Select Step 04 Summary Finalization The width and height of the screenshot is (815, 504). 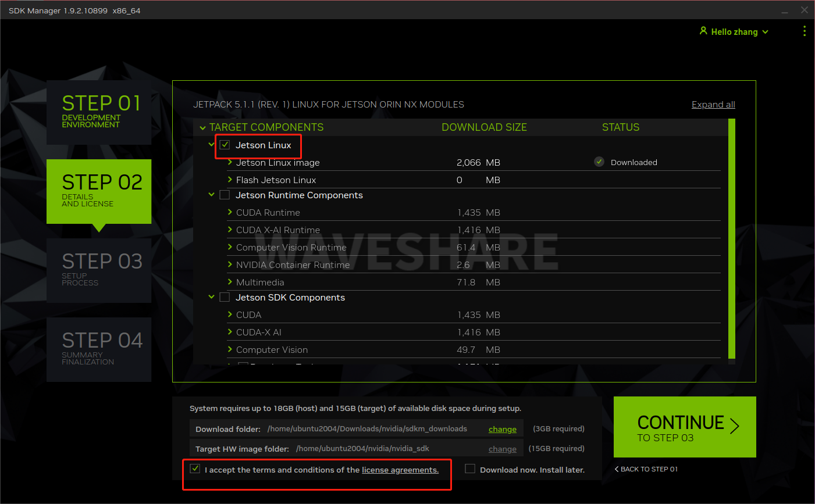tap(99, 349)
